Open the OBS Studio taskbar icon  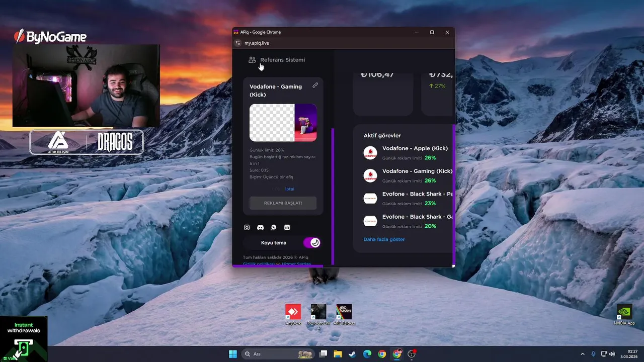[x=412, y=354]
